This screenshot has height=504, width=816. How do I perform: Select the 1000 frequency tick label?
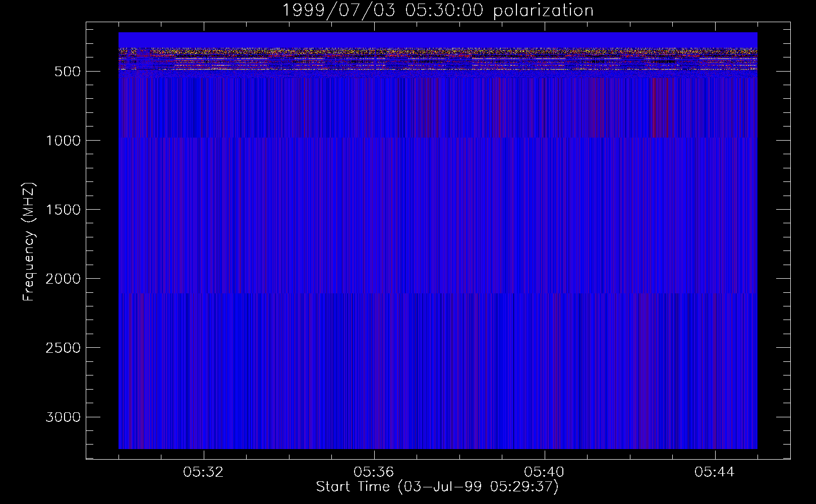[63, 141]
